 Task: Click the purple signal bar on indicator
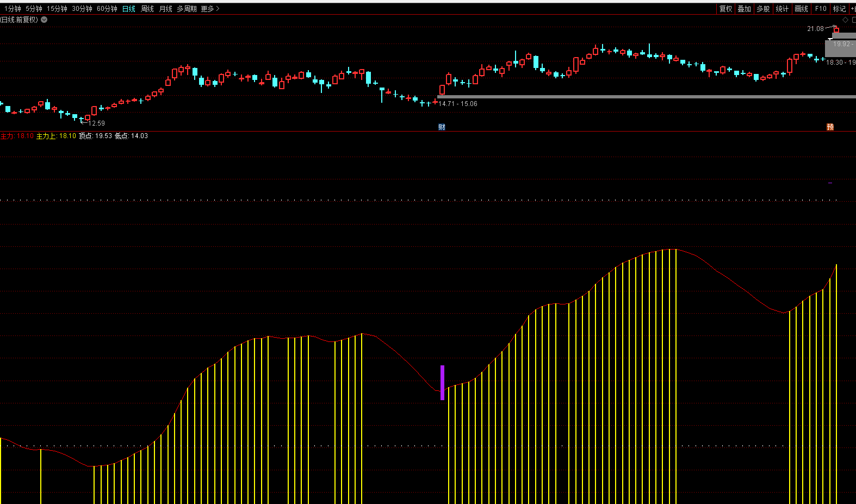click(442, 382)
